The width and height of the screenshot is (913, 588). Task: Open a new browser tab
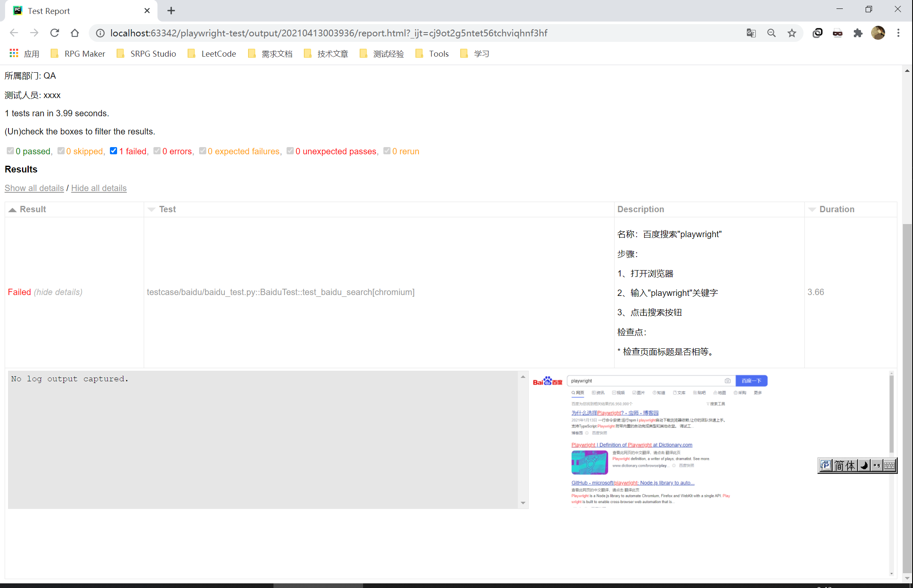coord(171,11)
